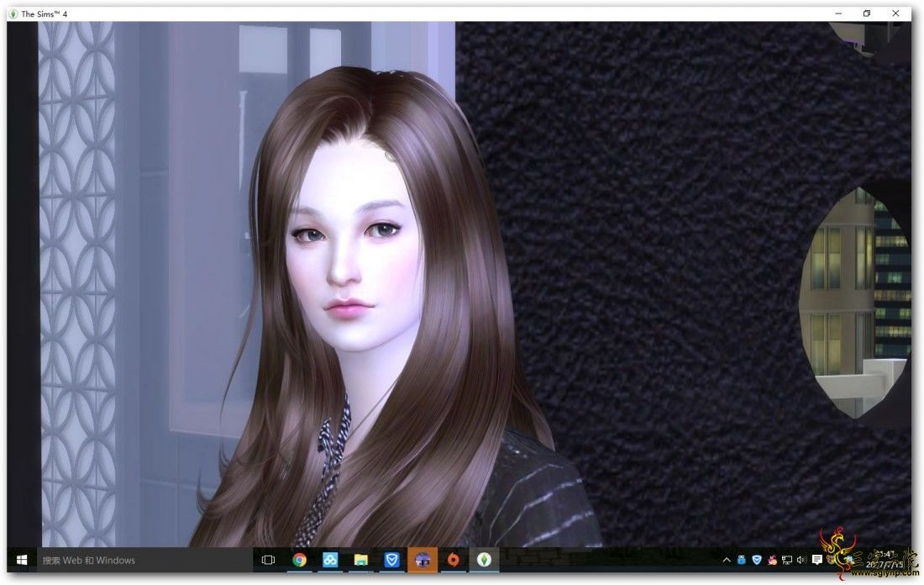Click the Web and Windows search box

[x=145, y=560]
